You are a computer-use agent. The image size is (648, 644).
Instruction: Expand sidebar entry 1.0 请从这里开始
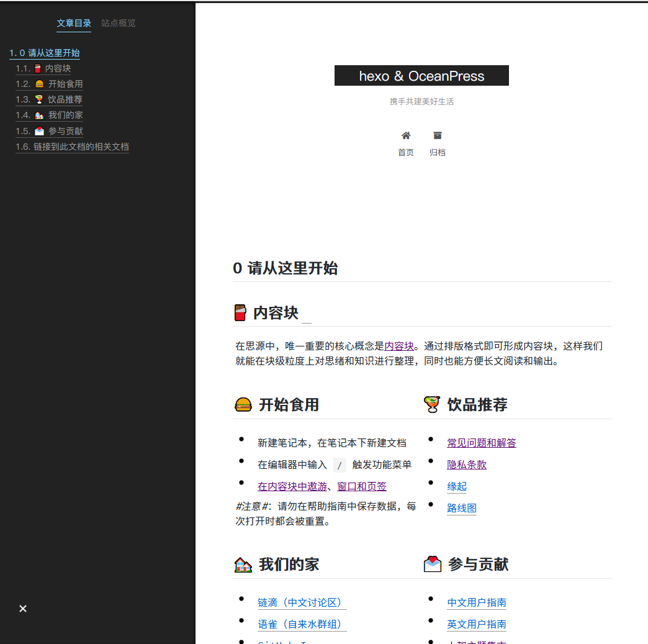(x=45, y=53)
